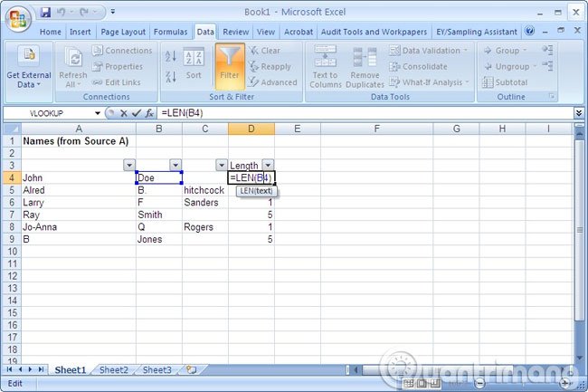Click the connection Properties button
588x392 pixels.
(x=118, y=67)
